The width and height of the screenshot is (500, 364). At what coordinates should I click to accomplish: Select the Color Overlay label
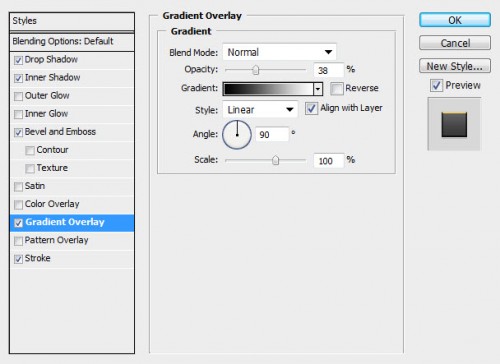click(52, 204)
